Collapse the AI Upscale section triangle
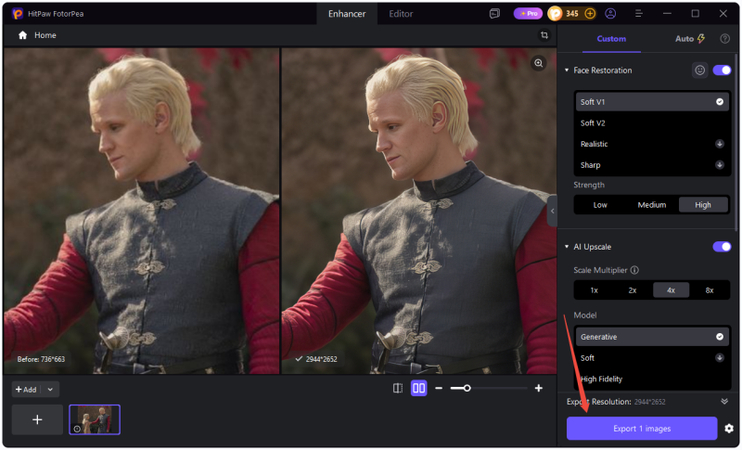Image resolution: width=742 pixels, height=450 pixels. [566, 247]
